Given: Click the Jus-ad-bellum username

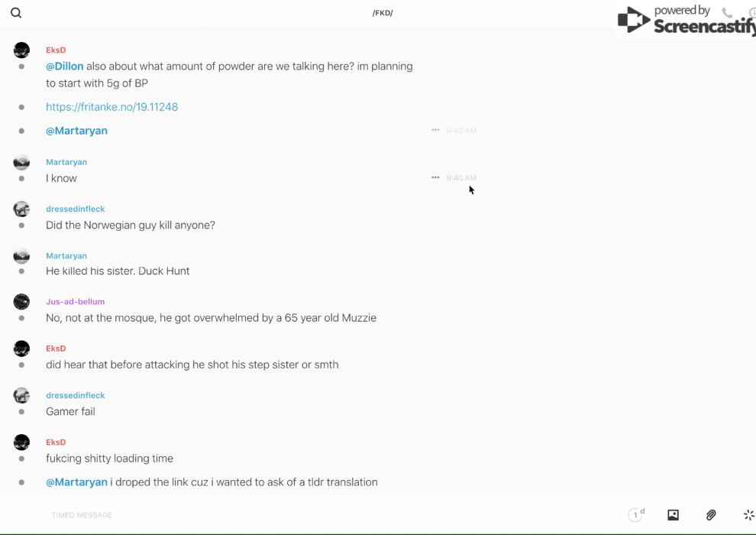Looking at the screenshot, I should click(x=75, y=302).
